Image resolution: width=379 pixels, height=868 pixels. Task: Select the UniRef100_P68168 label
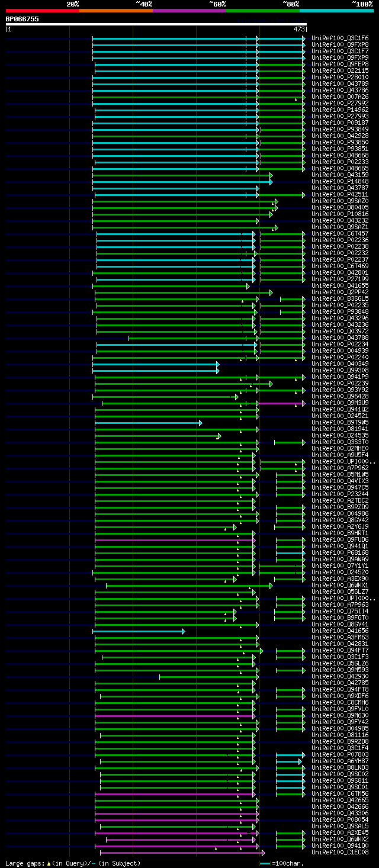(x=340, y=552)
